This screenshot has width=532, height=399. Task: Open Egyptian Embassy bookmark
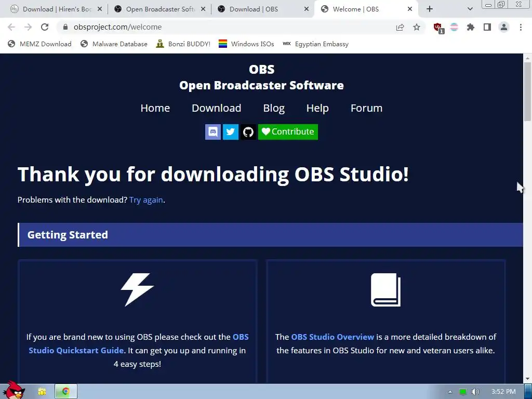(x=315, y=44)
